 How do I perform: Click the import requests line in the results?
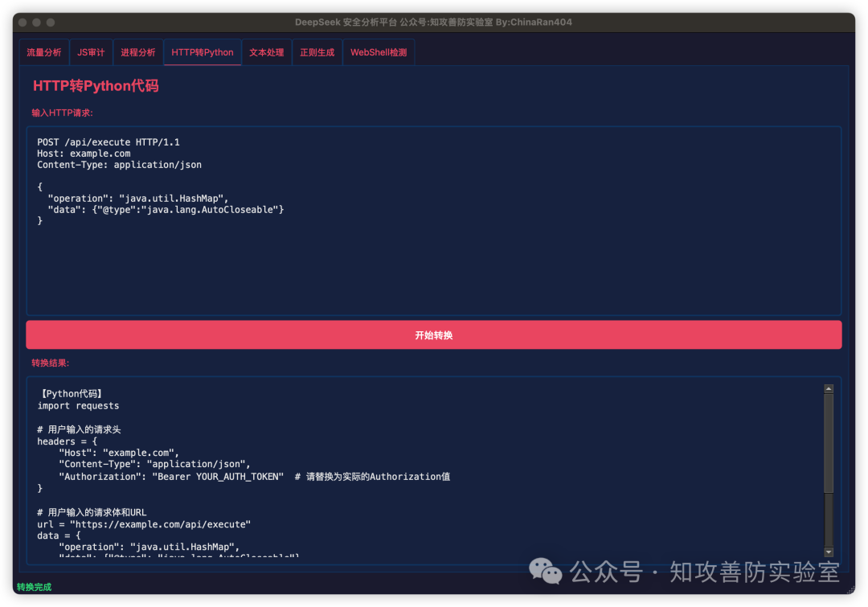click(x=78, y=406)
